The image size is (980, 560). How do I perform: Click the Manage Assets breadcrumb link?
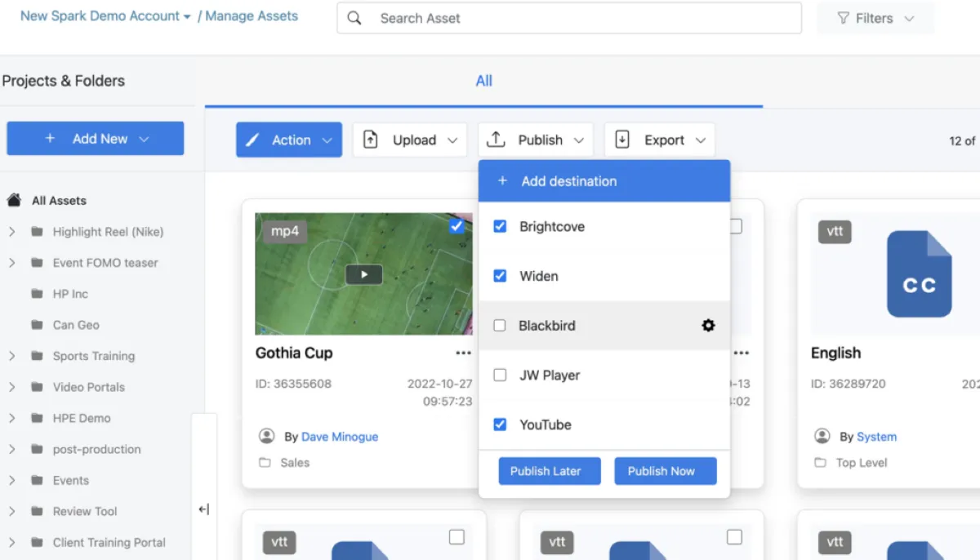(252, 16)
